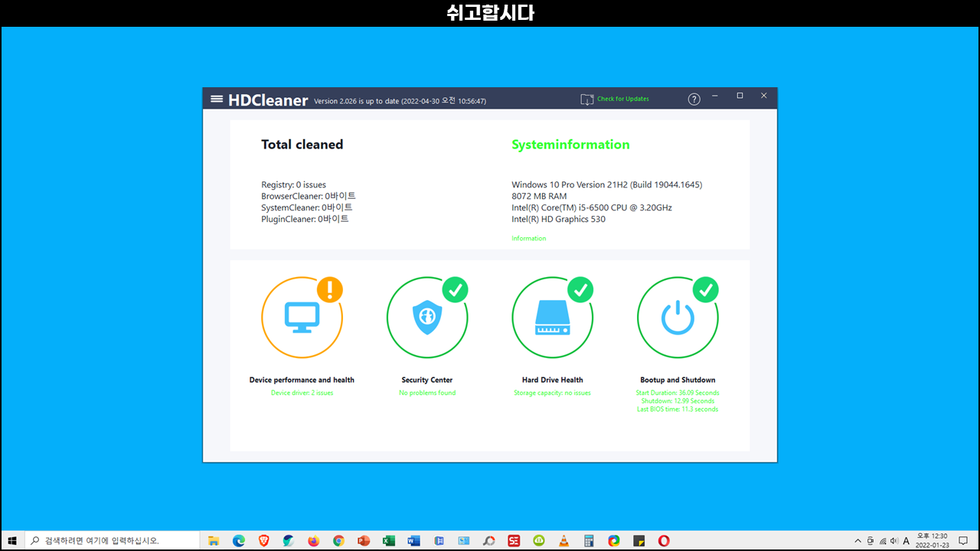Click the Hard Drive Health label
The image size is (980, 551).
tap(552, 380)
